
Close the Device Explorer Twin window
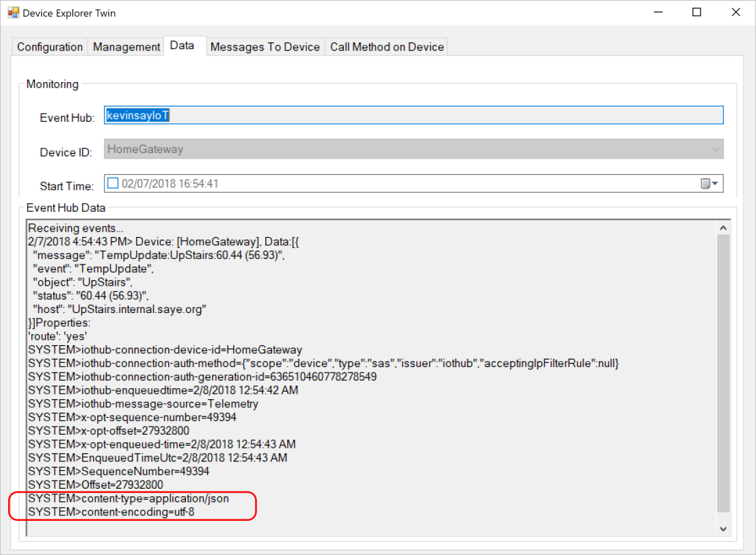pos(735,12)
